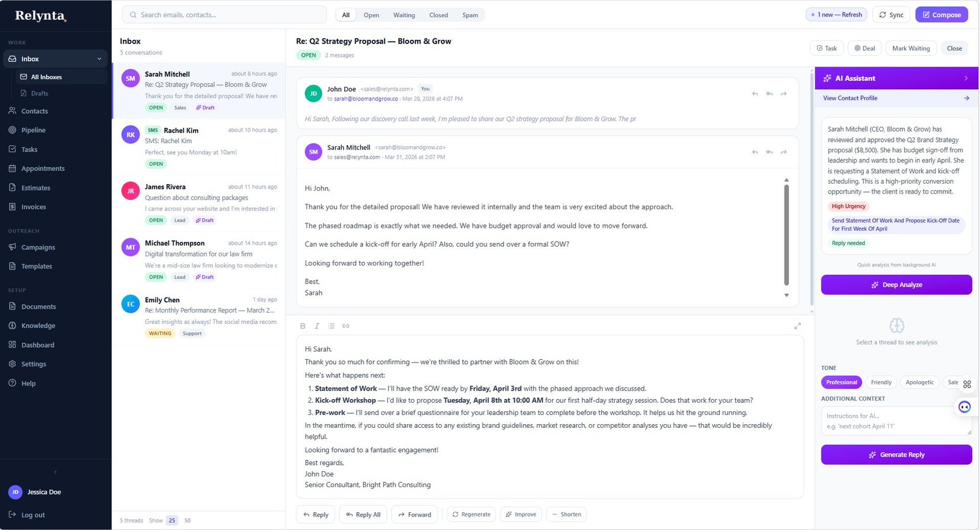Click the Sync button
980x530 pixels.
891,15
